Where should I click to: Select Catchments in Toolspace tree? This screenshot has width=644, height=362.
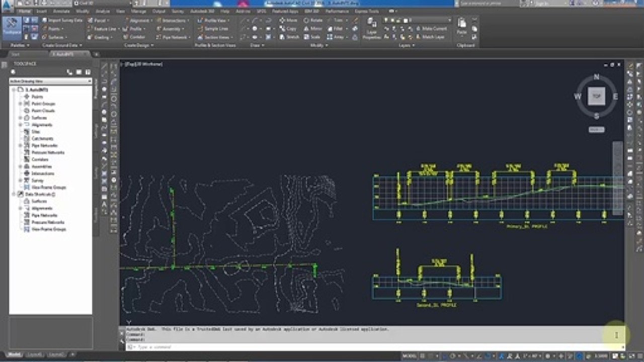pyautogui.click(x=42, y=138)
